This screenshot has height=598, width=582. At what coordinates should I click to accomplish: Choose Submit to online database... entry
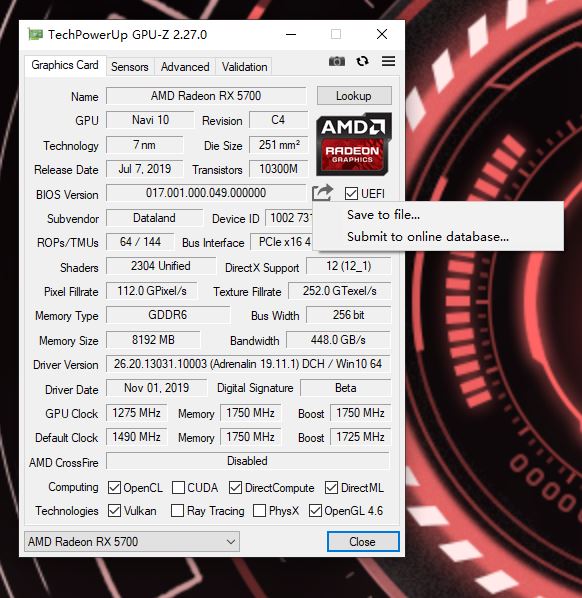pos(438,237)
